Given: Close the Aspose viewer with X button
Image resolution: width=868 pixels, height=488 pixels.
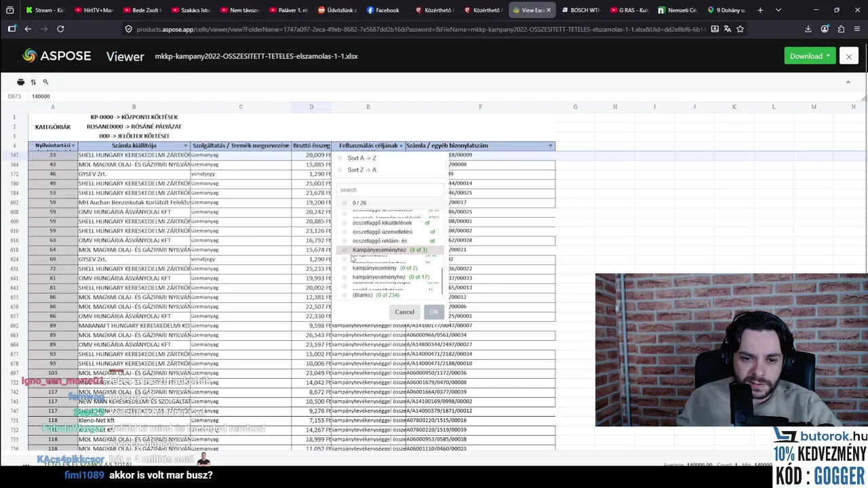Looking at the screenshot, I should coord(848,56).
